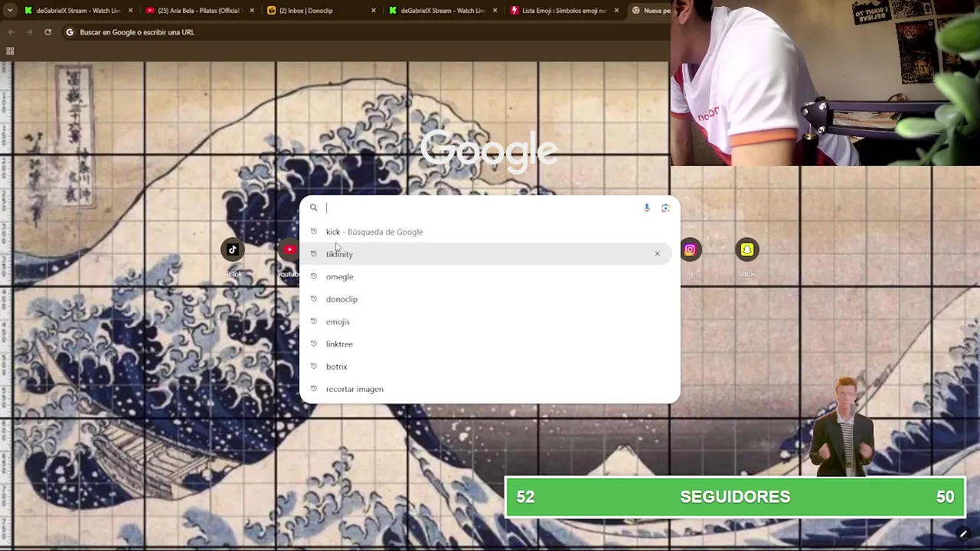The image size is (980, 551).
Task: Start voice search with the microphone icon
Action: click(647, 207)
